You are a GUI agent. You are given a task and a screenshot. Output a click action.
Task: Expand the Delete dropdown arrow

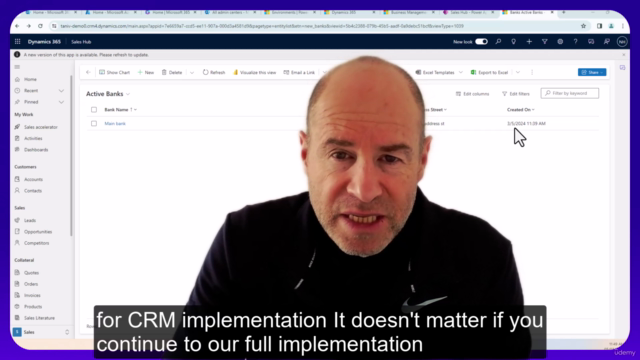pyautogui.click(x=192, y=73)
